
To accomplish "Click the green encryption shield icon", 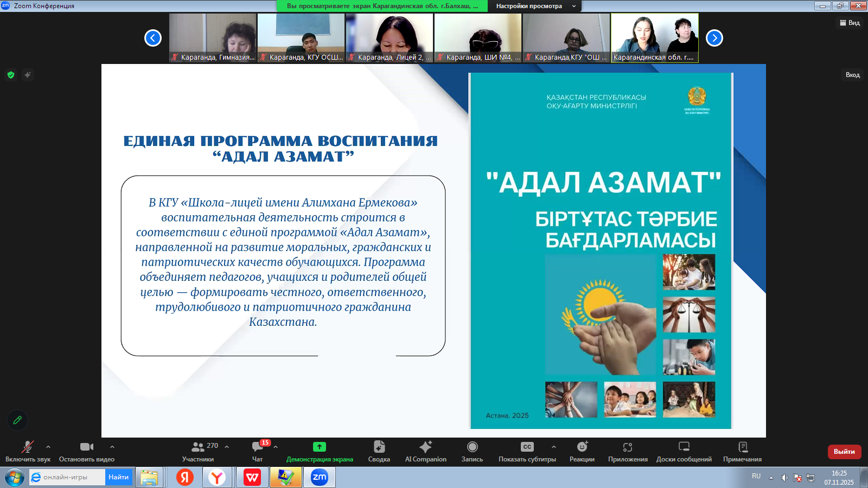I will (11, 75).
